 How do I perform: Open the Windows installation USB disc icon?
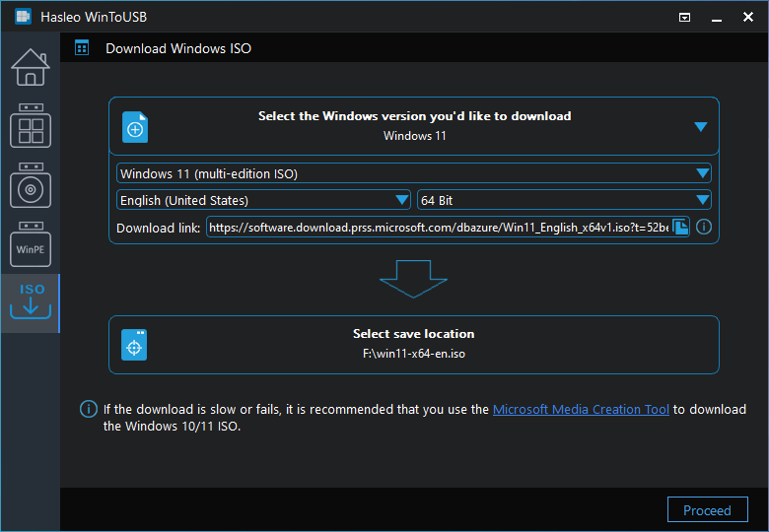[x=31, y=185]
